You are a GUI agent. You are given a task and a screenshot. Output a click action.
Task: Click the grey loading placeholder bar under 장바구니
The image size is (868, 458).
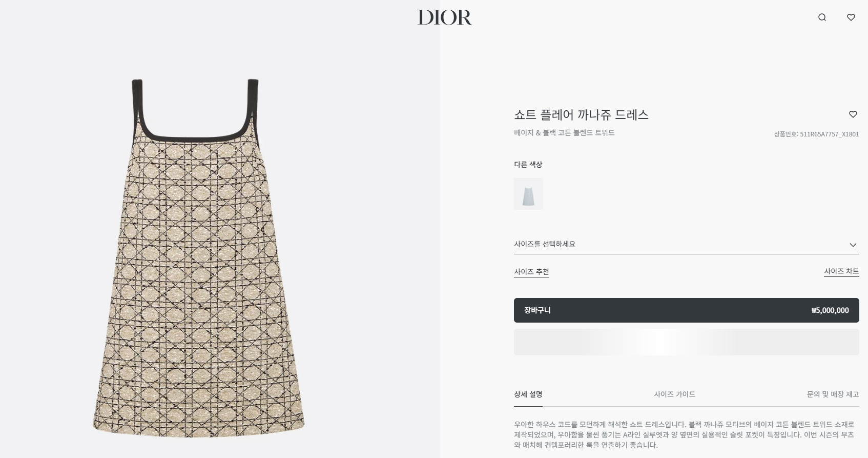coord(686,342)
